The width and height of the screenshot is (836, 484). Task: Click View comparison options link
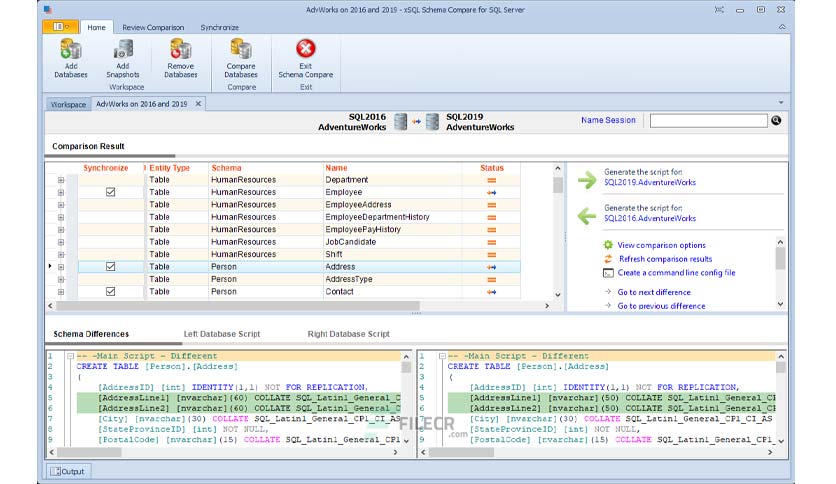pyautogui.click(x=662, y=245)
